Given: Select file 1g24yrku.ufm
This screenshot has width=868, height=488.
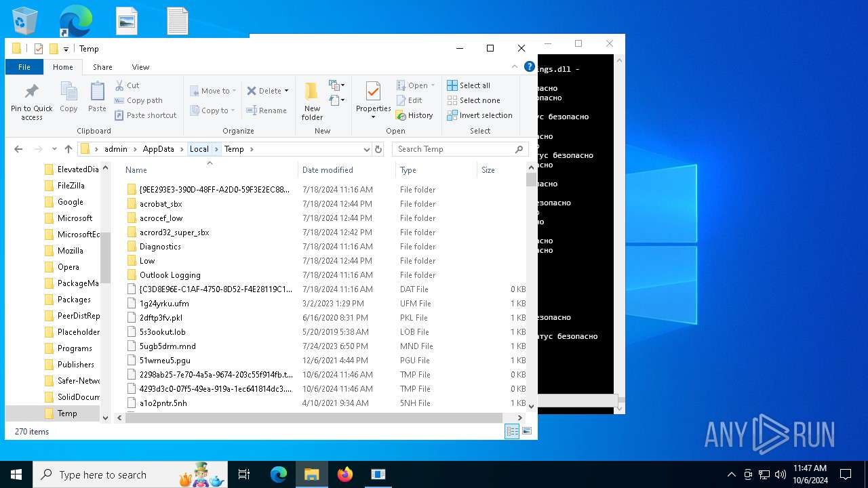Looking at the screenshot, I should pos(164,304).
